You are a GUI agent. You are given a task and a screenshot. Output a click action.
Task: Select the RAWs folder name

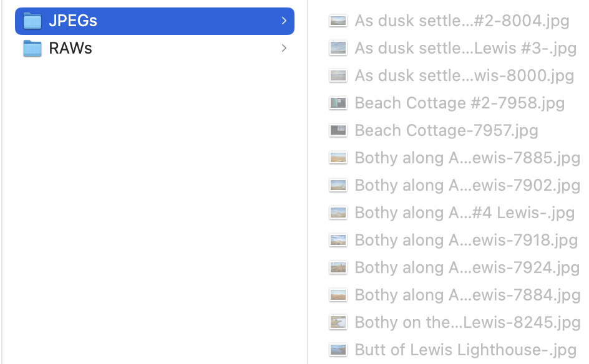tap(71, 48)
